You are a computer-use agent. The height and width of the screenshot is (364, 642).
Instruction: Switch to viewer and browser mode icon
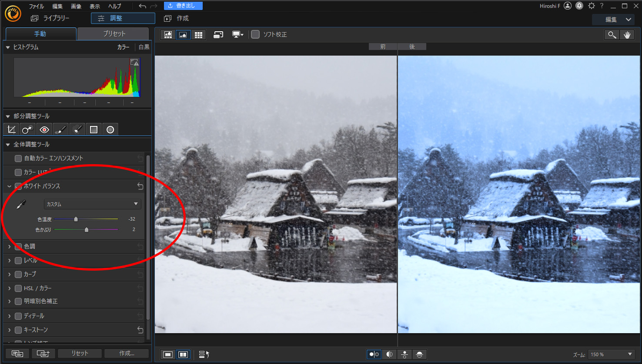pos(168,35)
